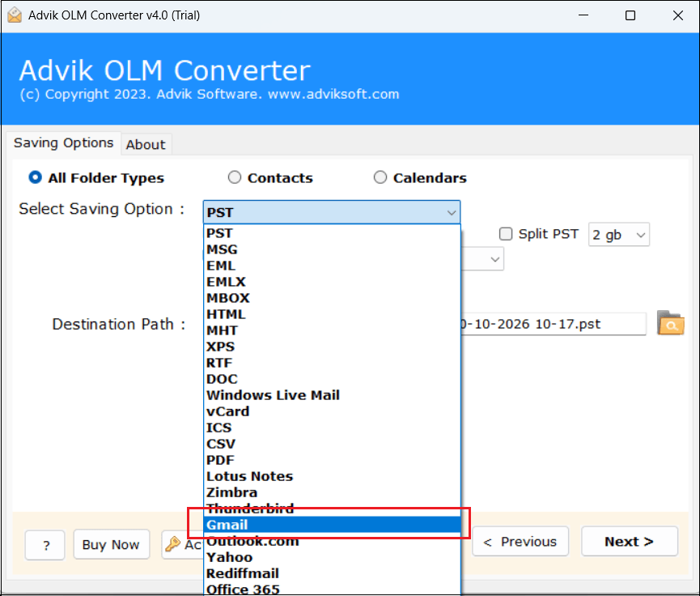Click the destination path input field
The height and width of the screenshot is (596, 700).
(554, 323)
